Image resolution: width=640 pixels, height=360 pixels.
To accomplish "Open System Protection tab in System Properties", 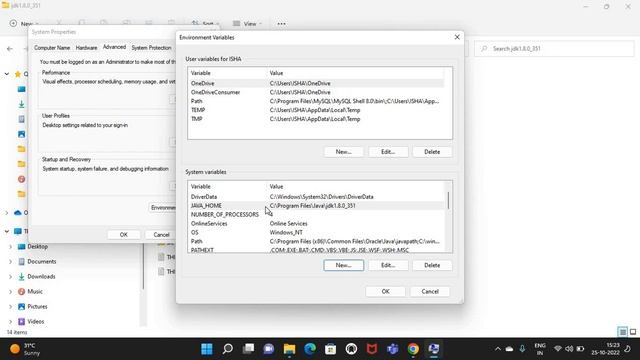I will (x=151, y=48).
